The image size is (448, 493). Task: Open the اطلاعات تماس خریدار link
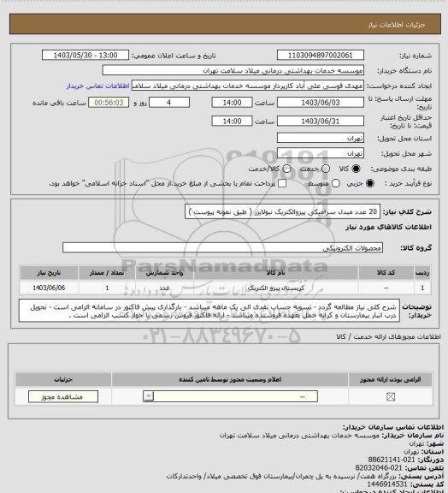pyautogui.click(x=97, y=86)
